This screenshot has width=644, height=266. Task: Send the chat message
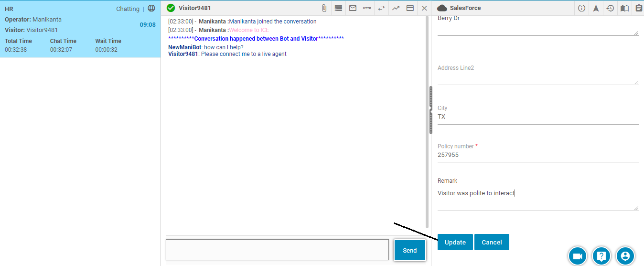tap(409, 250)
